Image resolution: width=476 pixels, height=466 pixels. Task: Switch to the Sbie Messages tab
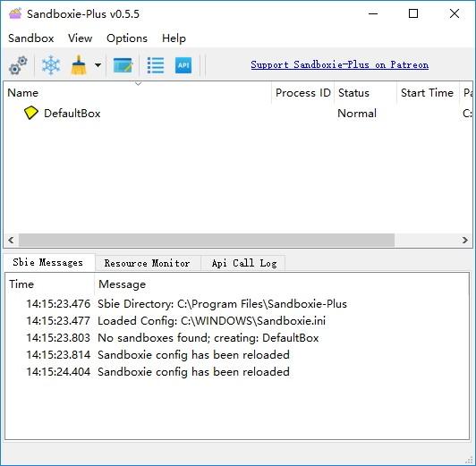[48, 262]
